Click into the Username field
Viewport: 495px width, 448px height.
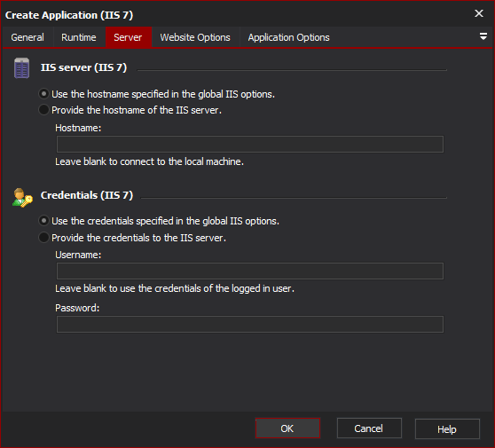(x=250, y=271)
